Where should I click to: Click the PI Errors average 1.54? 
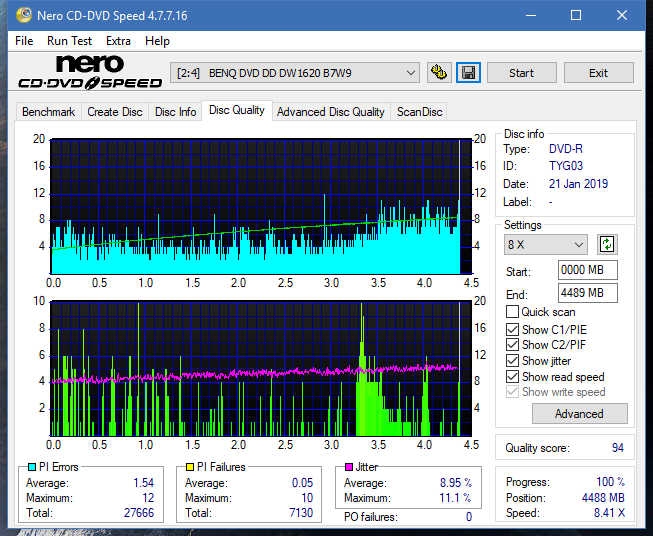point(143,483)
